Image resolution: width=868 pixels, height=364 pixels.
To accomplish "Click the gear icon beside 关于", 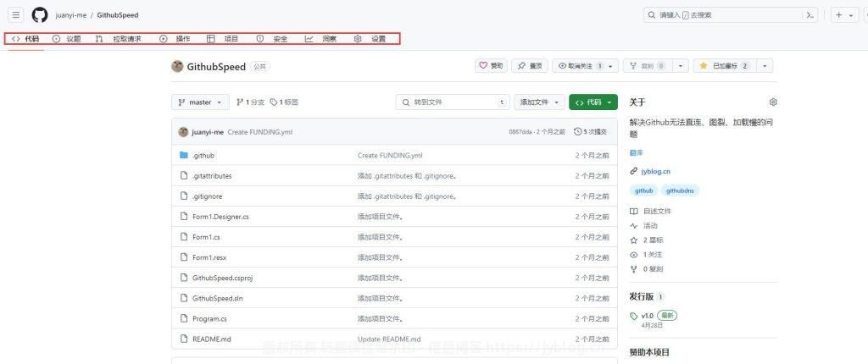I will 773,102.
